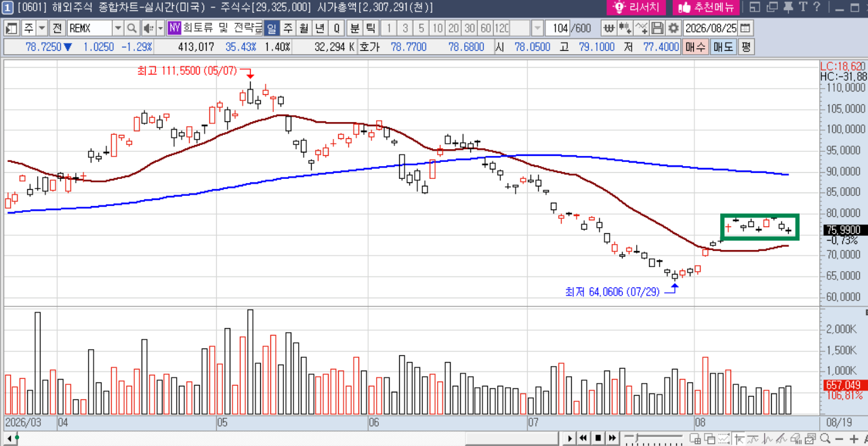Image resolution: width=868 pixels, height=446 pixels.
Task: Click the 평 button next to 매도
Action: tap(745, 47)
